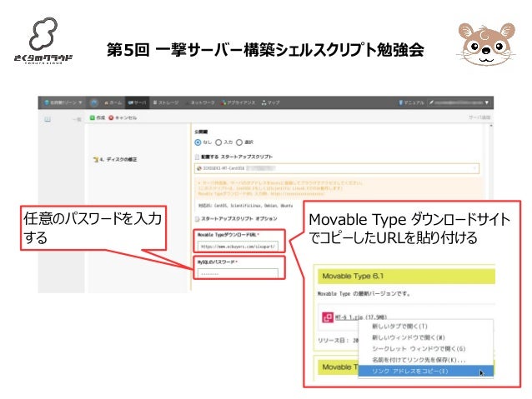Expand the account dropdown in the top bar
Viewport: 532px width, 399px height.
tap(459, 102)
